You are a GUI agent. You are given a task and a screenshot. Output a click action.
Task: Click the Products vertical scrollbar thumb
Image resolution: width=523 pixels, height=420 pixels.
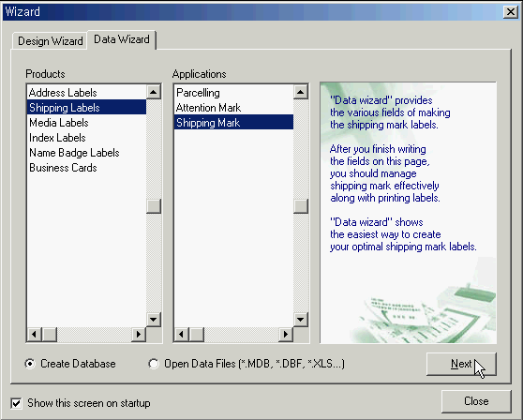point(154,206)
